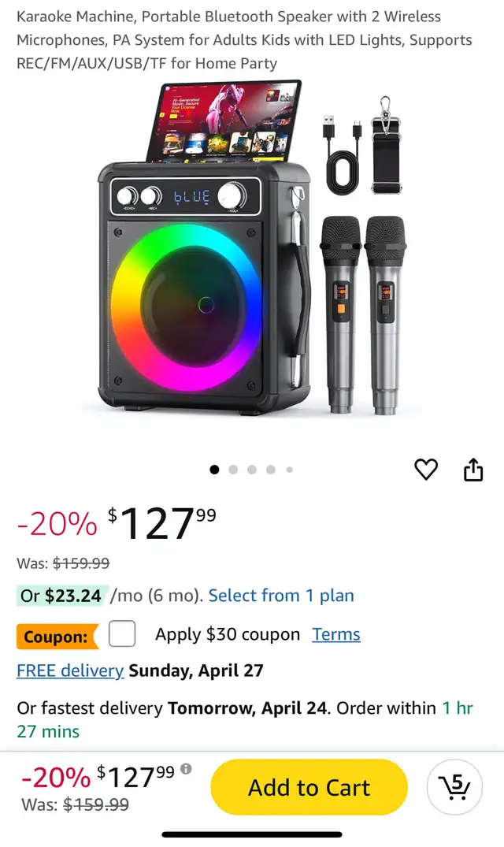Jump to the fourth image carousel dot
The width and height of the screenshot is (504, 847).
(271, 470)
